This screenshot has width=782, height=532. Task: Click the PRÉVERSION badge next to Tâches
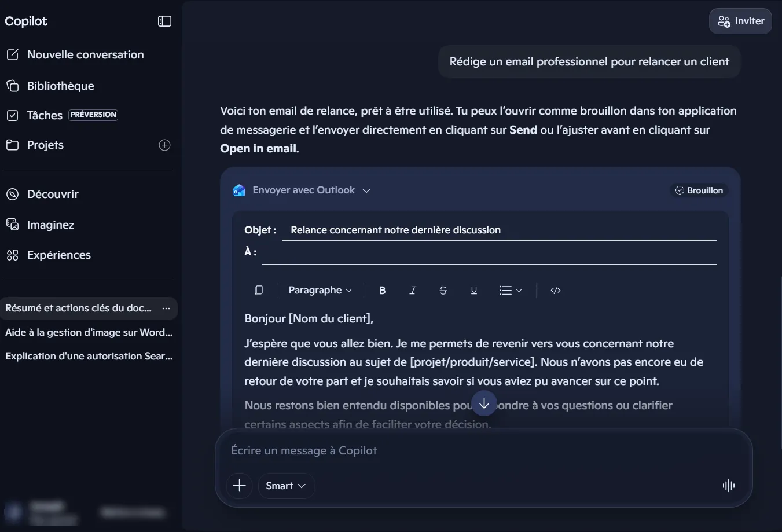(x=93, y=115)
